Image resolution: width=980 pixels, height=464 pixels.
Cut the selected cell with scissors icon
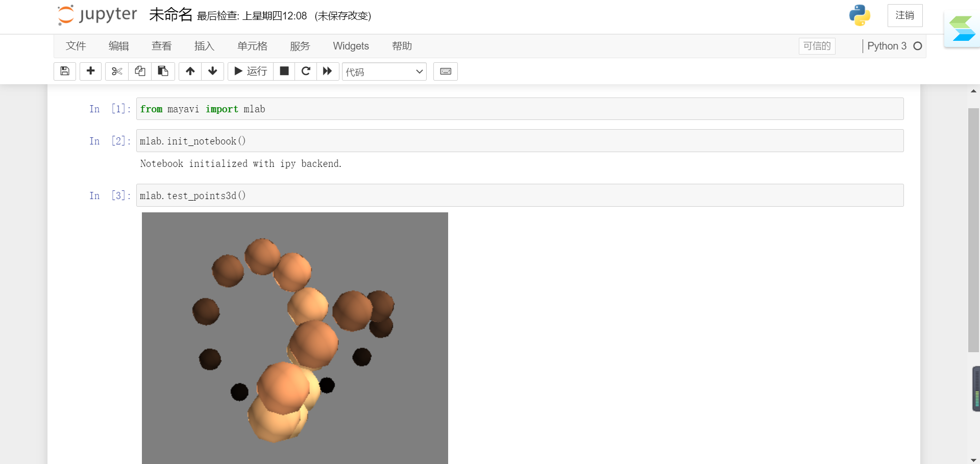[116, 71]
